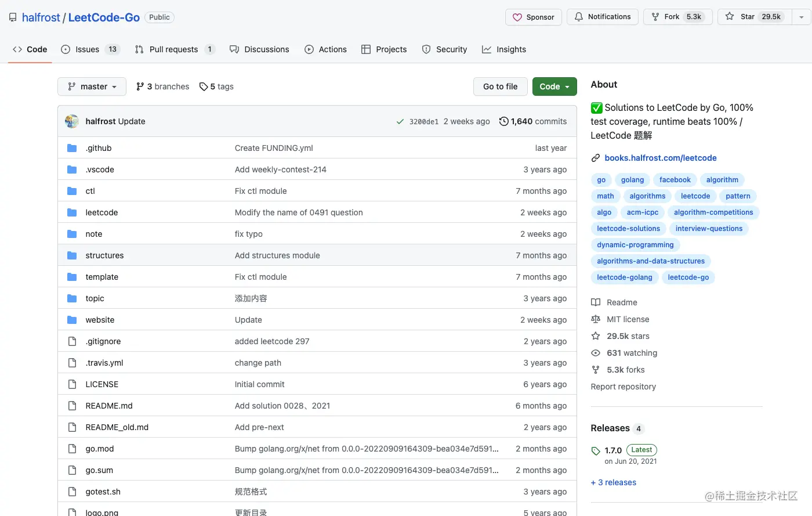Open commit message Modify the name of 0491 question
The image size is (812, 516).
coord(299,212)
